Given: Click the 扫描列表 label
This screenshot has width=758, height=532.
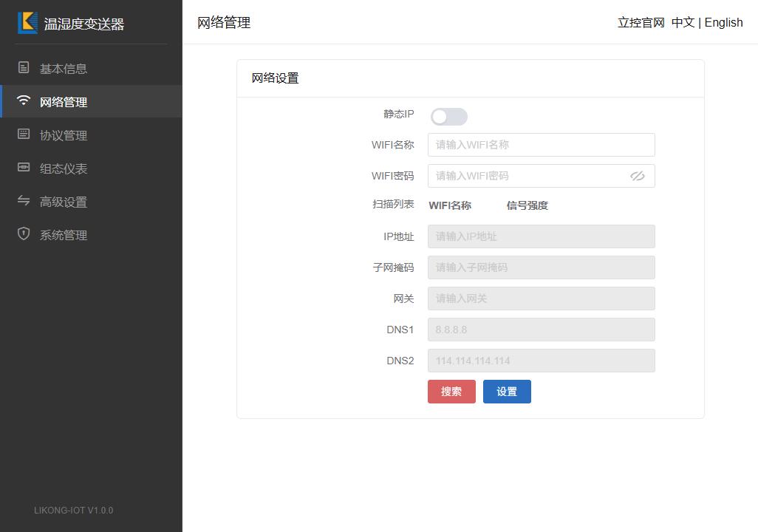Looking at the screenshot, I should click(x=393, y=204).
